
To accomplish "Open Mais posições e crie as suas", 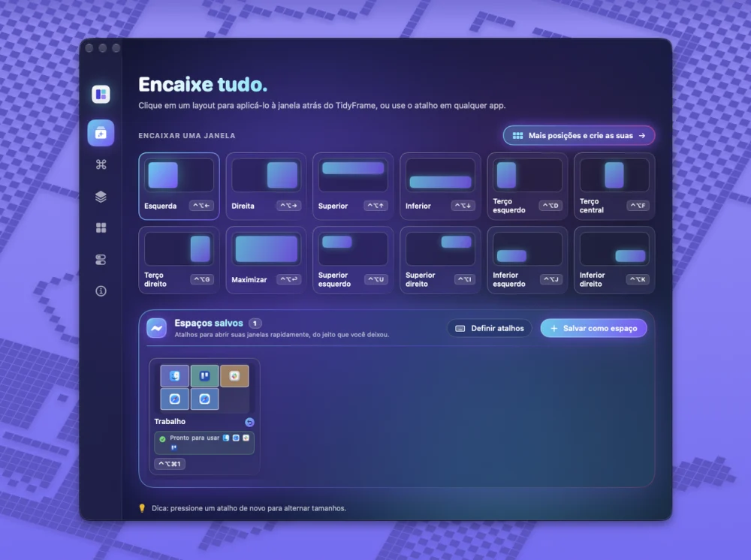I will click(x=579, y=135).
